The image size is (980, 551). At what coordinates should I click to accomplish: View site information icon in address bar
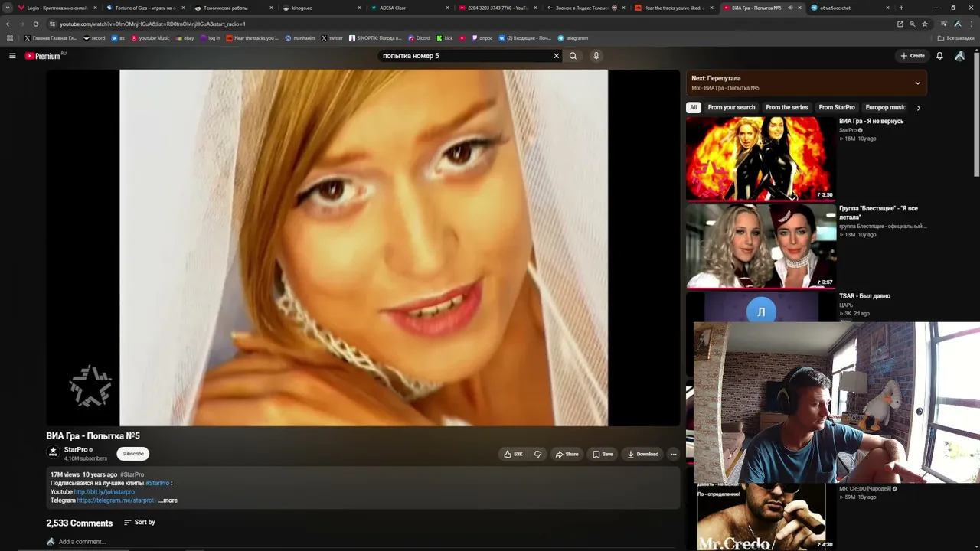(x=52, y=24)
